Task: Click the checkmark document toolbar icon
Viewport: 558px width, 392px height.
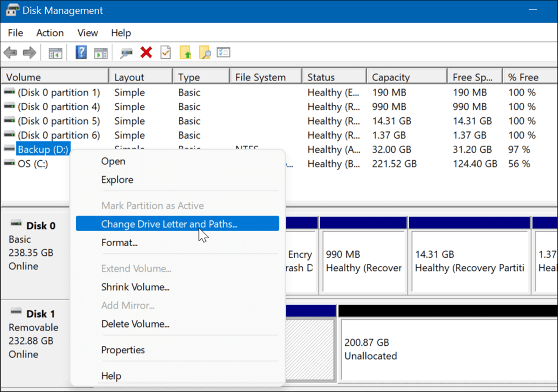Action: 165,52
